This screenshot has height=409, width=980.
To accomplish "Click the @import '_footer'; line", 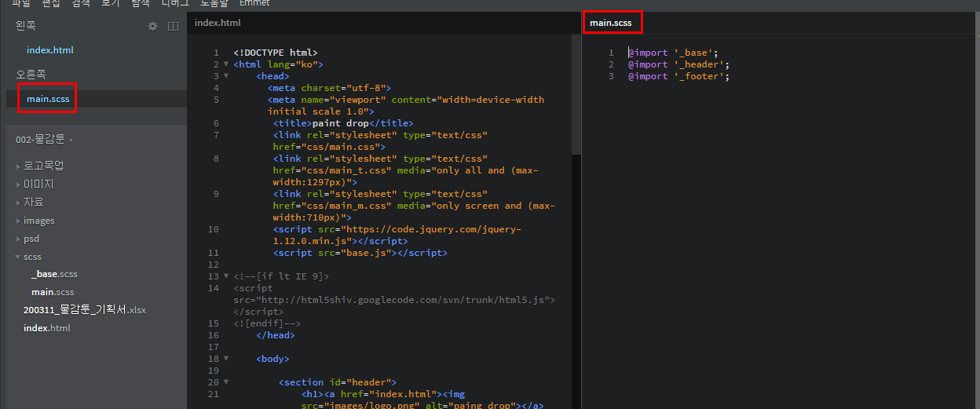I will 678,76.
